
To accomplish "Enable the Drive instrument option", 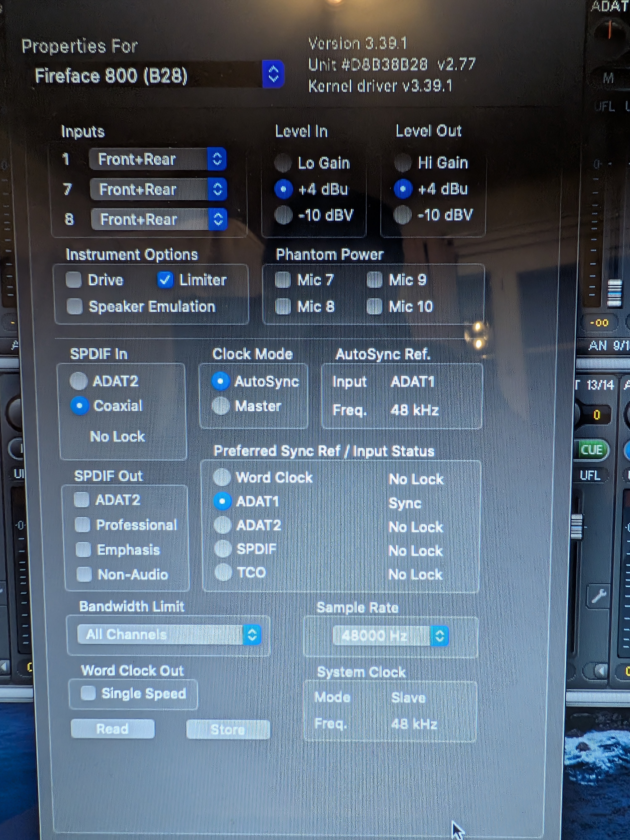I will coord(74,280).
